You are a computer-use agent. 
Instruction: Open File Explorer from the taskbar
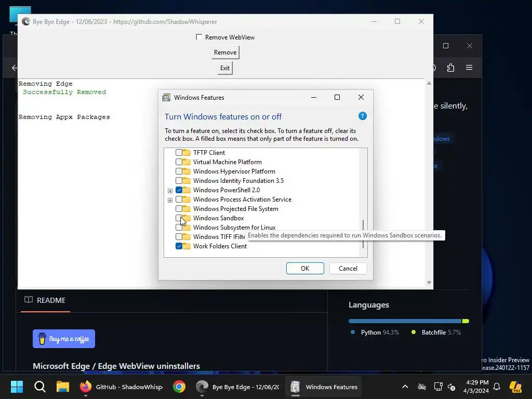click(63, 387)
